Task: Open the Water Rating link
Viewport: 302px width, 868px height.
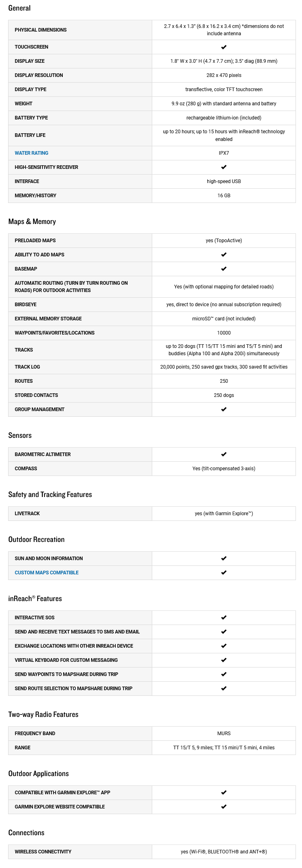Action: point(32,153)
